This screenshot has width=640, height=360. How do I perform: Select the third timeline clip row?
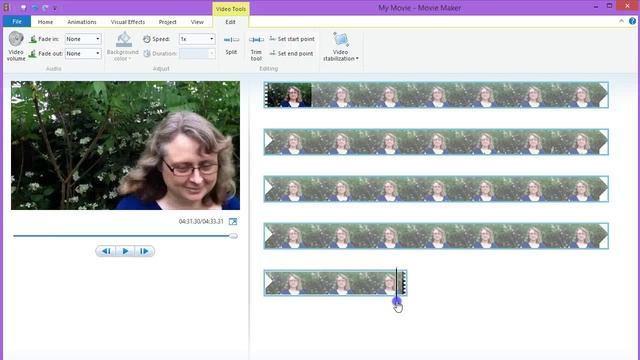[x=436, y=189]
